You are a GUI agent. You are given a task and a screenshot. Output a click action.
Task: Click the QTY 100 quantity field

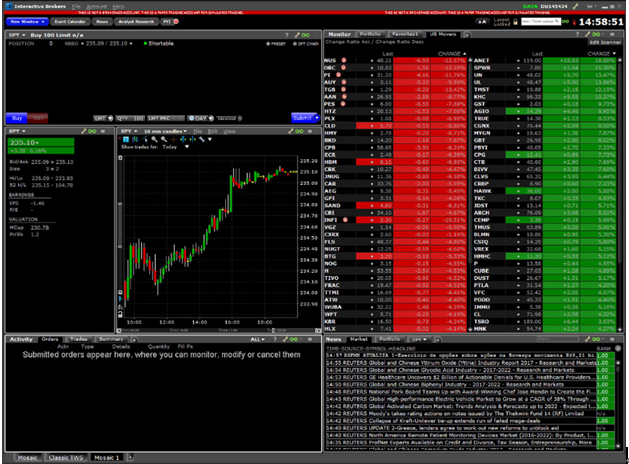130,118
